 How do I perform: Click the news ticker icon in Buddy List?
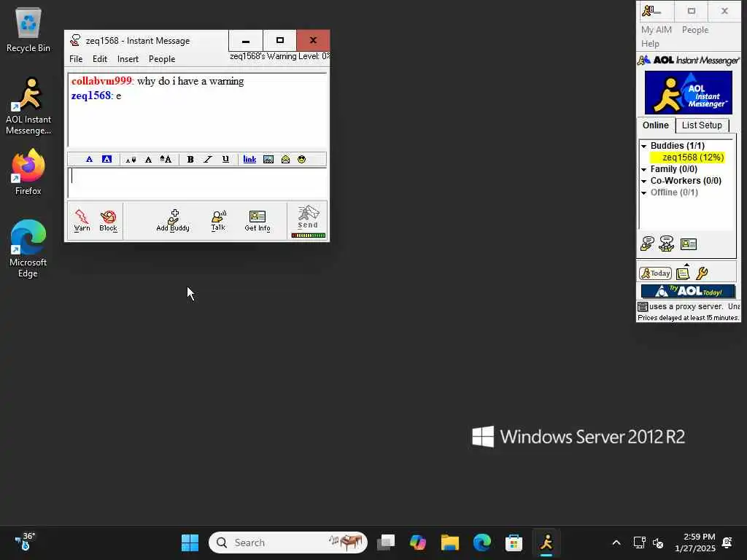pyautogui.click(x=643, y=307)
